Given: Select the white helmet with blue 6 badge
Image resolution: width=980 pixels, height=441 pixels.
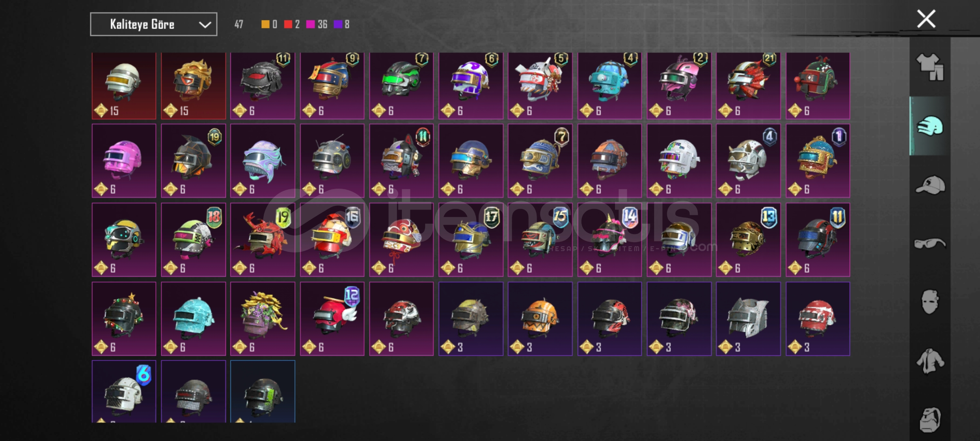Looking at the screenshot, I should [124, 391].
